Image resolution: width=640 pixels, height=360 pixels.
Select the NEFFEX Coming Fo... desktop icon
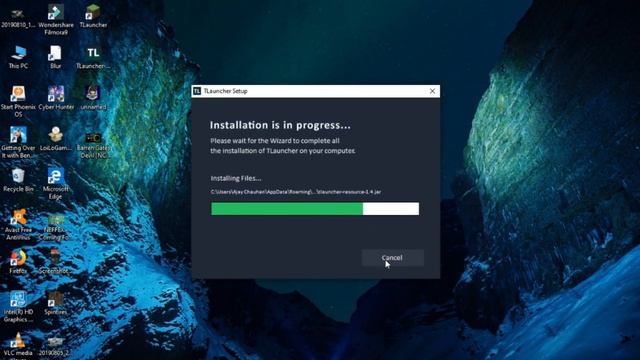[56, 227]
